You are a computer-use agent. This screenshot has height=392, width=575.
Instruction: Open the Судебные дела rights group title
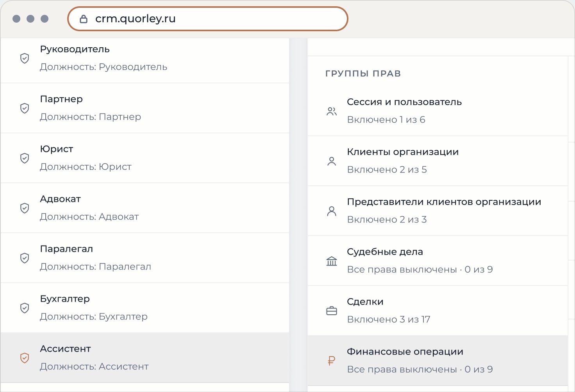point(385,252)
